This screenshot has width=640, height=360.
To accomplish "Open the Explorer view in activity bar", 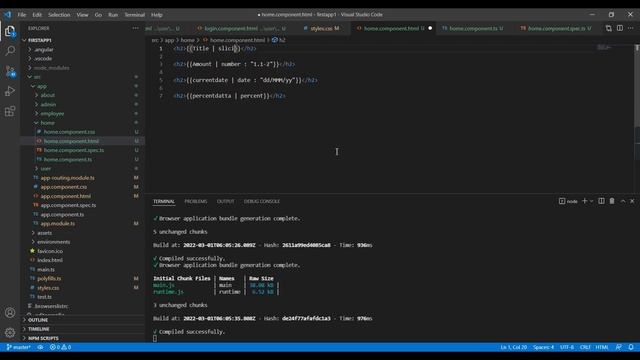I will (x=10, y=31).
